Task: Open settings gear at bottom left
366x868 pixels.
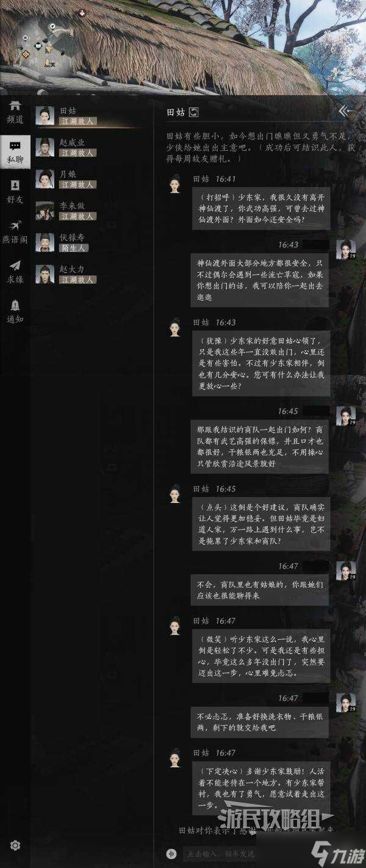Action: click(15, 845)
